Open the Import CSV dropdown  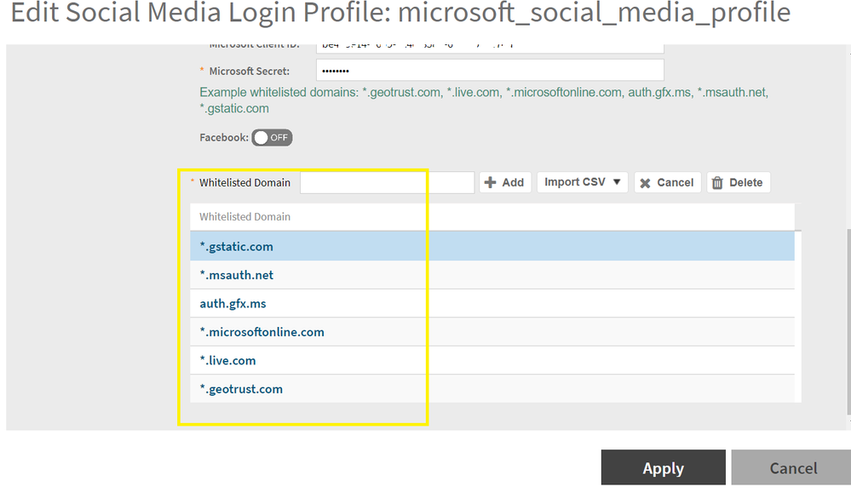pyautogui.click(x=582, y=182)
